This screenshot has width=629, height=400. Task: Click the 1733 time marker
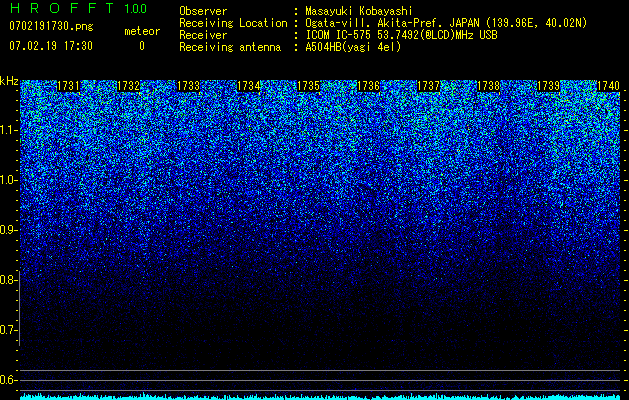point(189,86)
